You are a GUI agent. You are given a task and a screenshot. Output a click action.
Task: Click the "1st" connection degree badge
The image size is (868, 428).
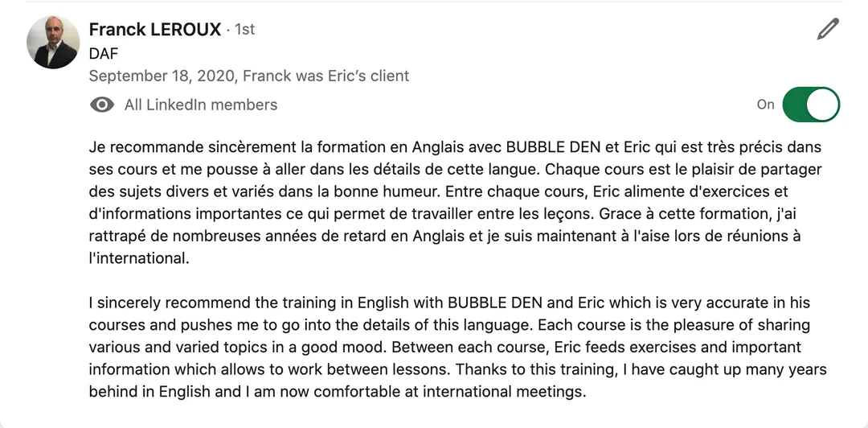pyautogui.click(x=244, y=30)
